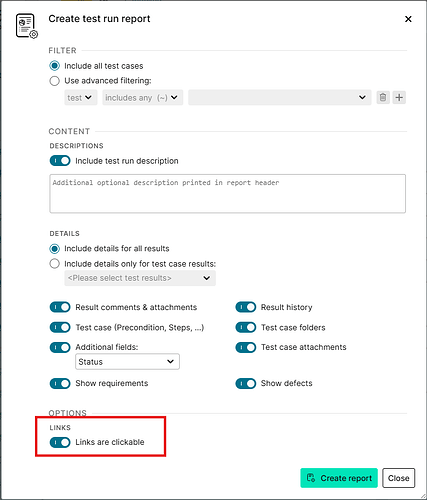Add a filter row with plus icon
The height and width of the screenshot is (500, 427).
click(x=399, y=98)
